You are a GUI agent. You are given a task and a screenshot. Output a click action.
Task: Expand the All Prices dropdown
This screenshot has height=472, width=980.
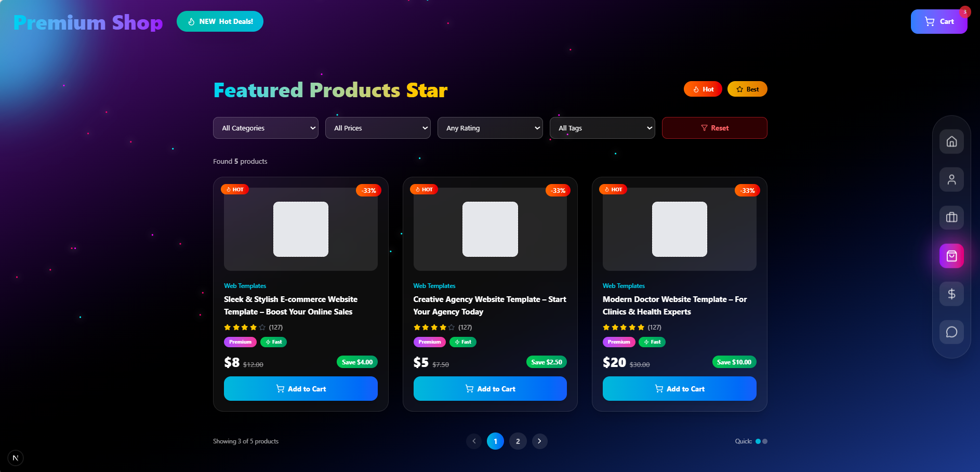[x=378, y=128]
